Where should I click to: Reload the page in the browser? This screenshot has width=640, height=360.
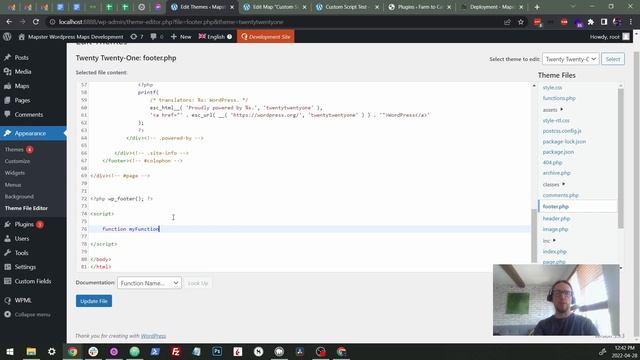[x=36, y=22]
